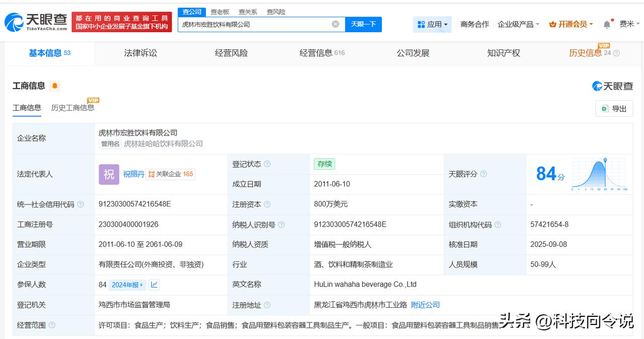
Task: Click the 鸡西市市场监督管理局 registration authority
Action: pyautogui.click(x=134, y=305)
